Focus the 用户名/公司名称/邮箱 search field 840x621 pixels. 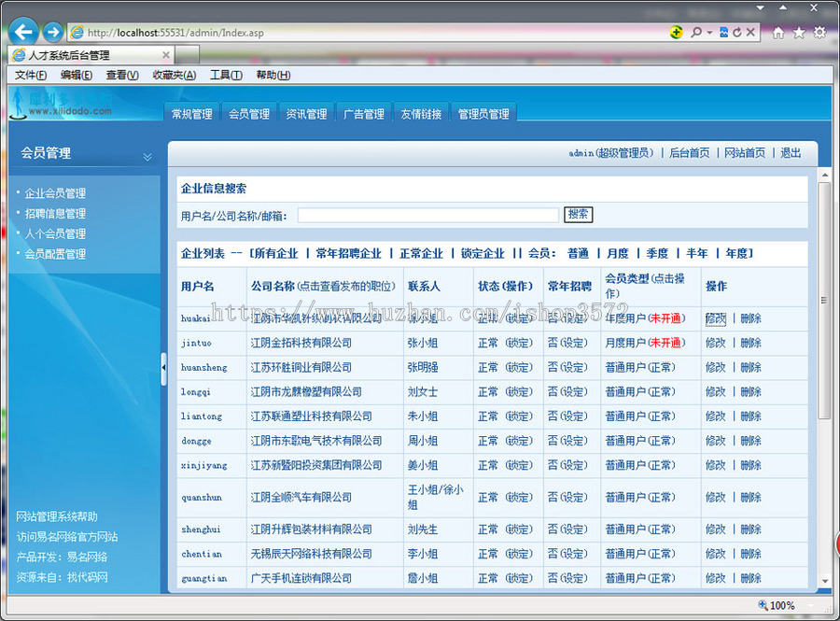pyautogui.click(x=428, y=216)
